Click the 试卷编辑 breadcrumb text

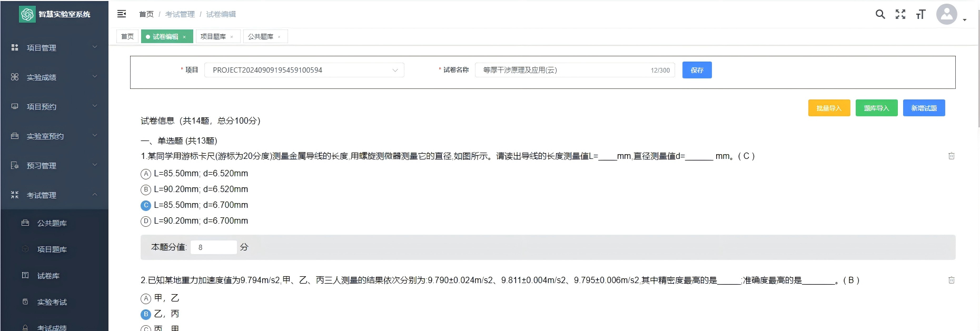[x=221, y=14]
